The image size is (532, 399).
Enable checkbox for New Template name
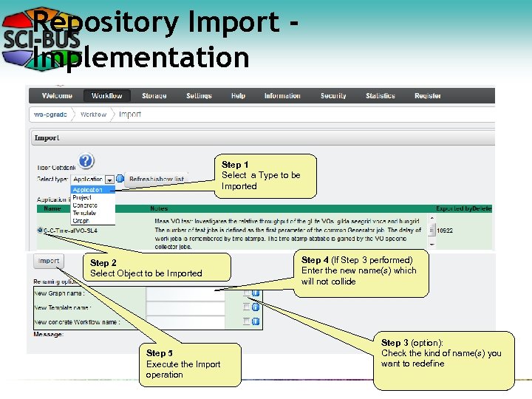click(246, 307)
